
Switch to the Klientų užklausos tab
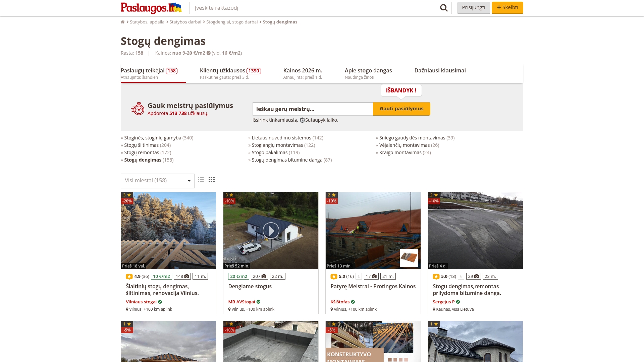(222, 70)
